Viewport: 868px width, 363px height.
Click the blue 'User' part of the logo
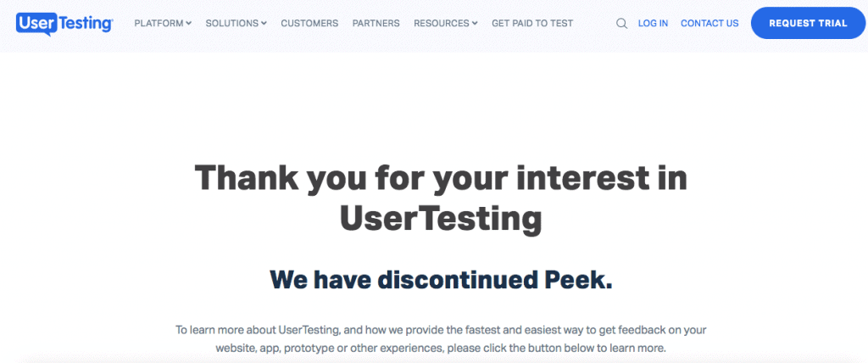(x=35, y=23)
